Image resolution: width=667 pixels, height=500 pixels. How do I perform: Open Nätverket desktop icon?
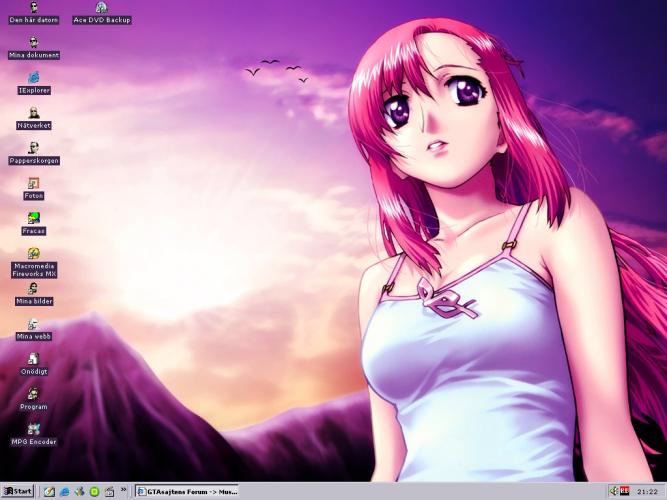tap(33, 114)
